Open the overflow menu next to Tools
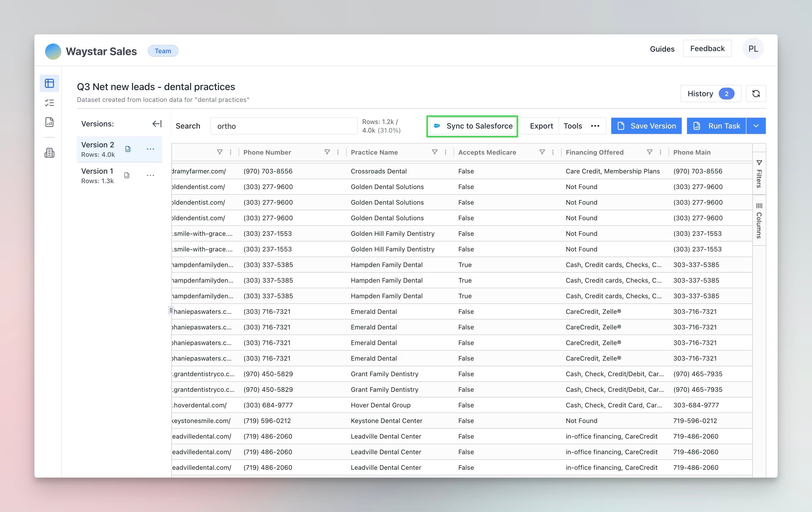 (x=595, y=126)
